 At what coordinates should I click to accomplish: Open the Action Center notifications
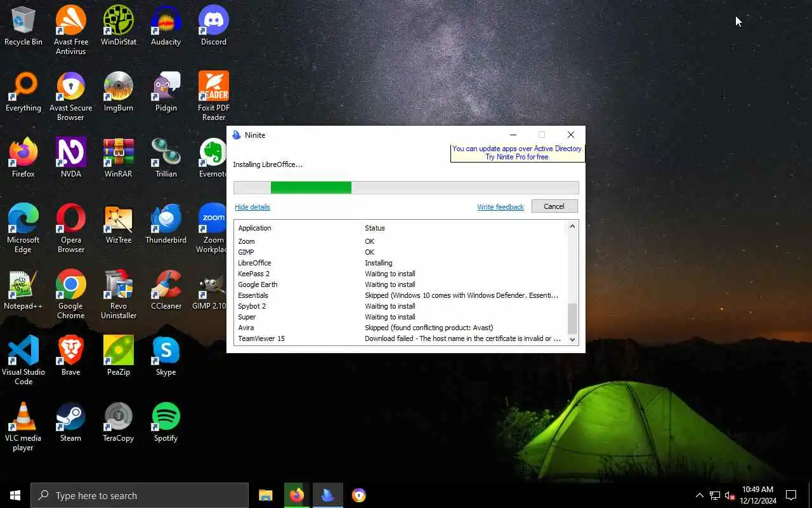(x=791, y=495)
